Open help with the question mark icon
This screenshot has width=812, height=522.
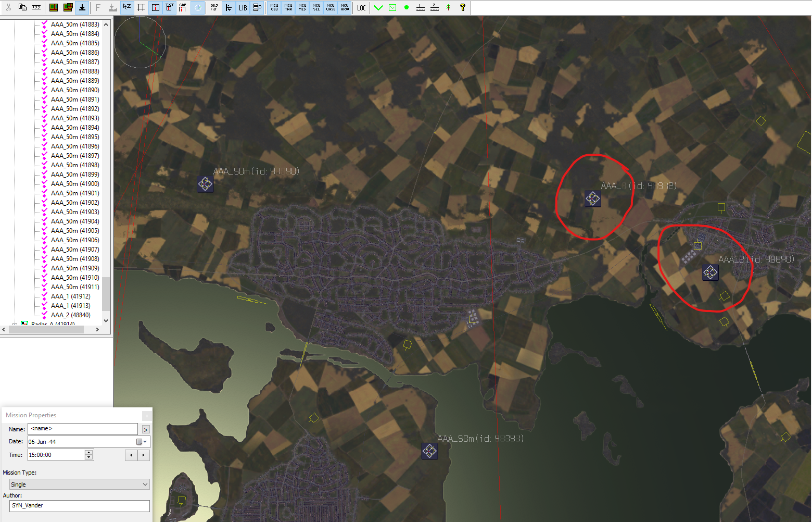463,7
